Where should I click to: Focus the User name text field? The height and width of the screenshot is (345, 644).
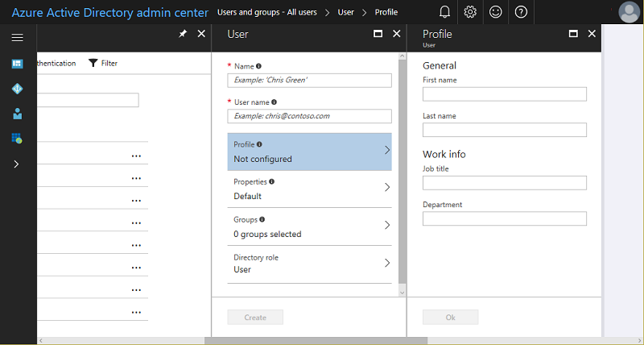point(309,116)
